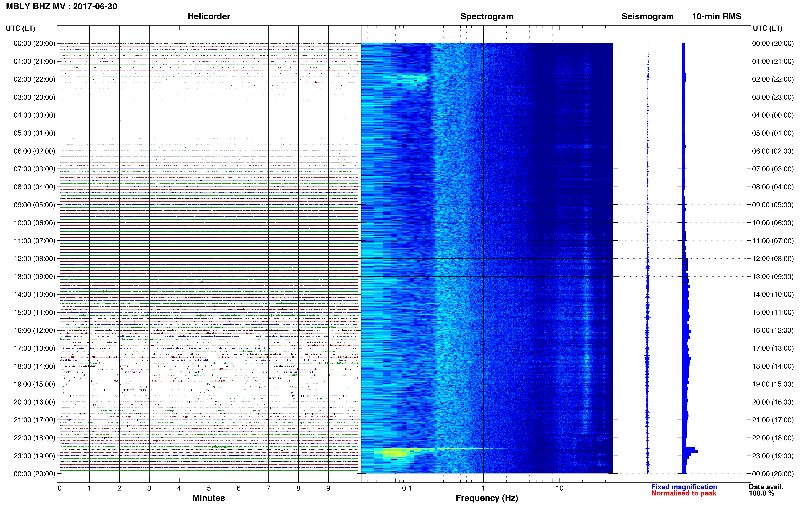
Task: Click '05:00 (01:00)' on the left time axis
Action: (34, 133)
